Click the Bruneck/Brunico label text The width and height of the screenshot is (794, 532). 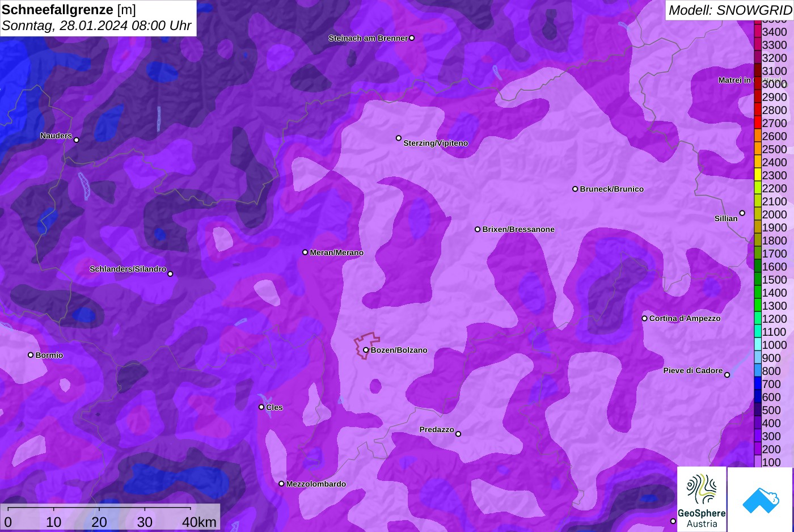(x=611, y=189)
